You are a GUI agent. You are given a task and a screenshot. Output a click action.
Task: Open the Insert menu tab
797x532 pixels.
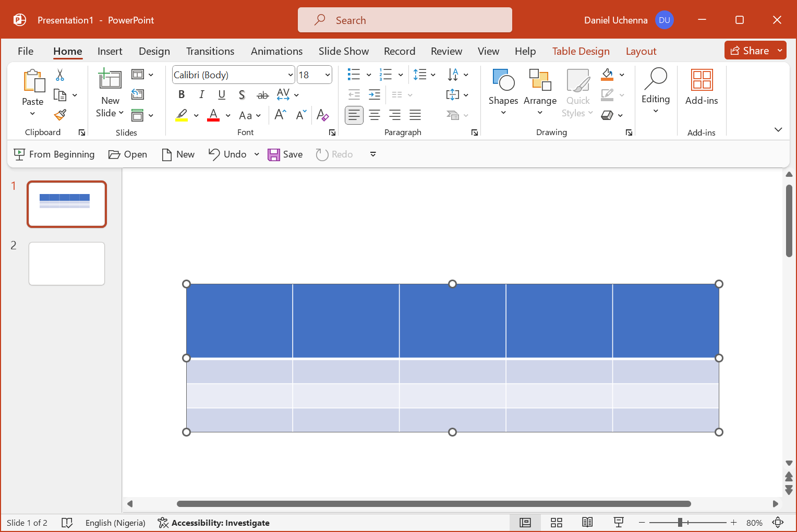tap(110, 51)
